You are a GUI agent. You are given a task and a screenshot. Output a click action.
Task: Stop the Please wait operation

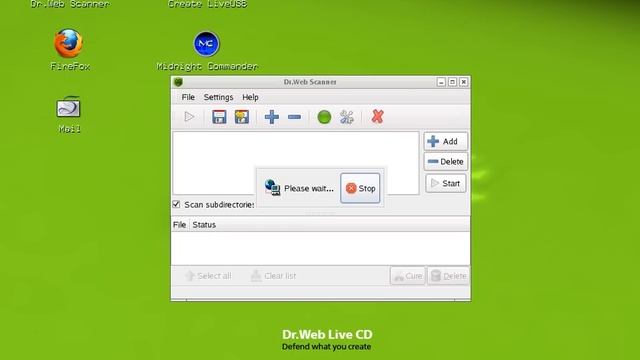[x=360, y=188]
